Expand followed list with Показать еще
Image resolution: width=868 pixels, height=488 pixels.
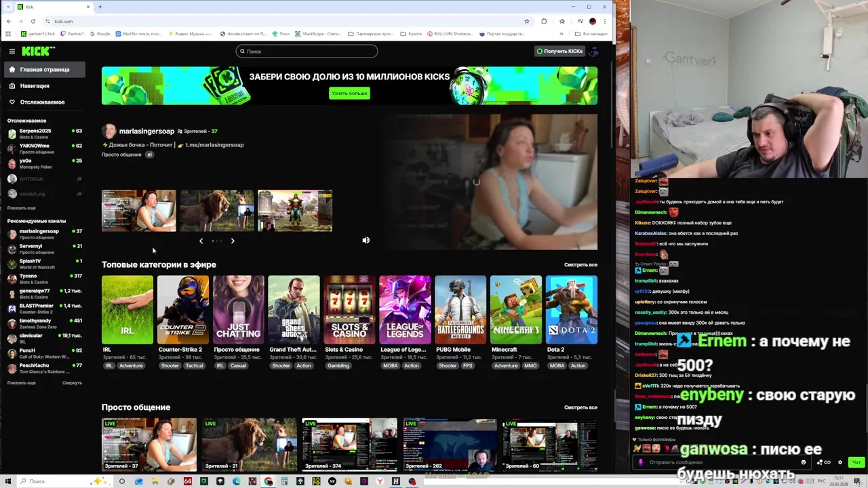[x=22, y=208]
